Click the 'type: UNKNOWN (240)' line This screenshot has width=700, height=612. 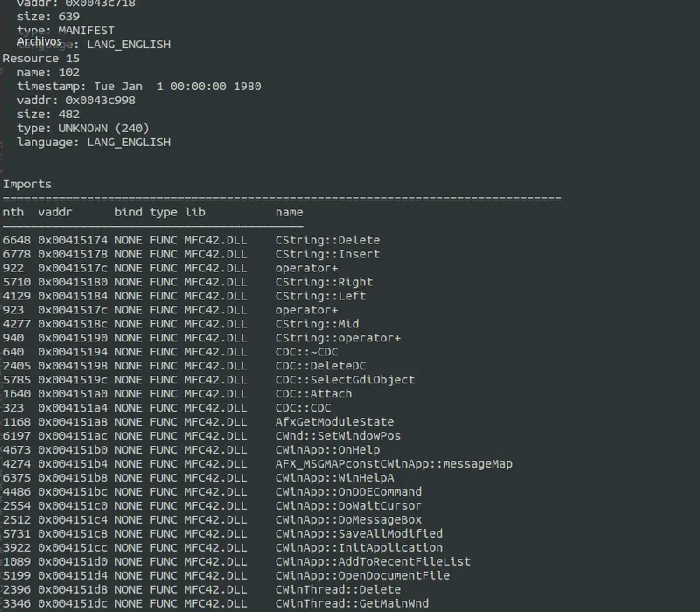(83, 128)
